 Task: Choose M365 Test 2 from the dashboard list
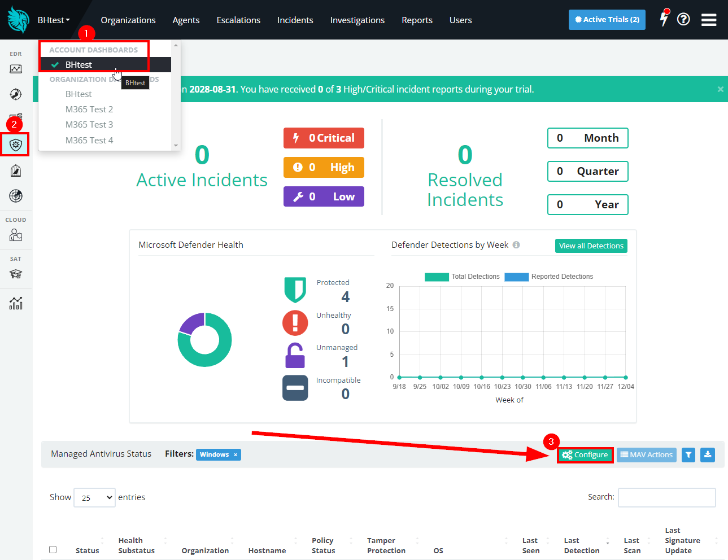pos(89,110)
